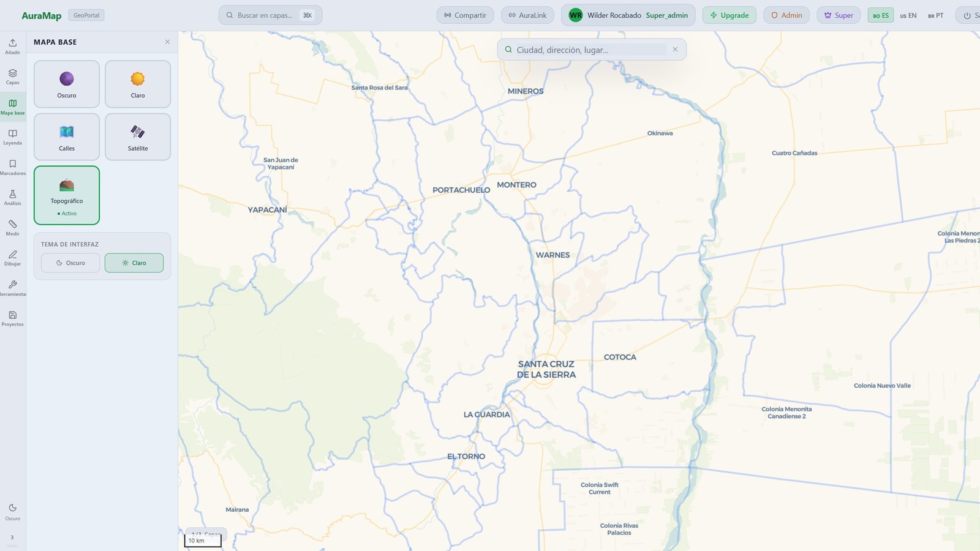This screenshot has height=551, width=980.
Task: Open the Marcadores panel
Action: point(12,167)
